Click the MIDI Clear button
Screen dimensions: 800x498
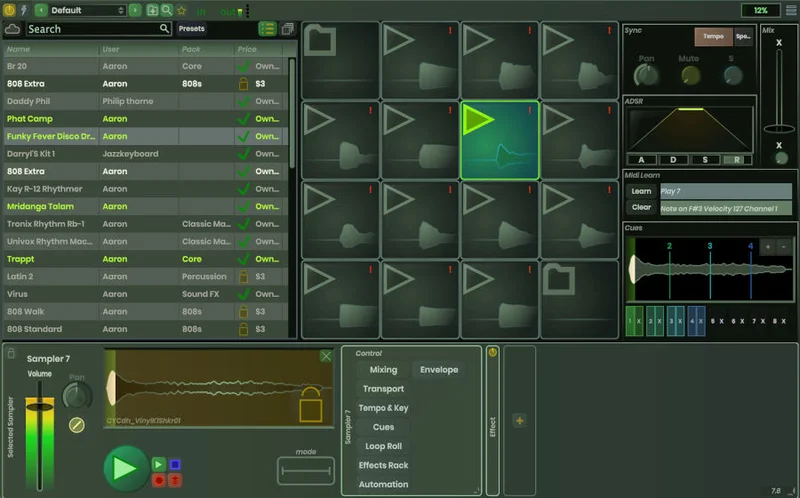coord(641,208)
